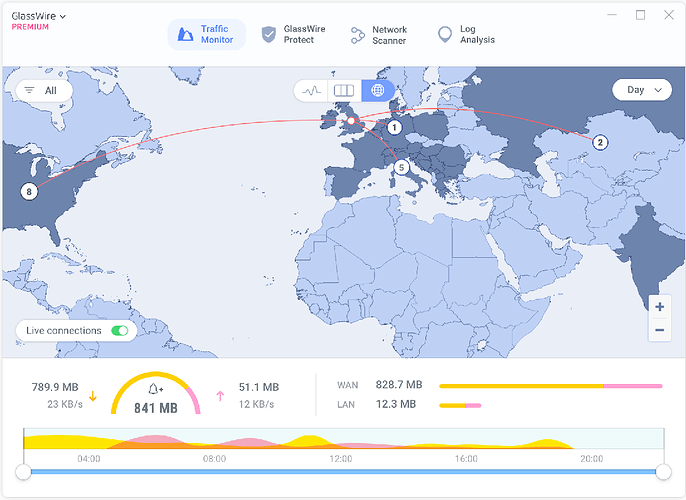
Task: Click the bell alert icon above 841 MB
Action: tap(154, 388)
